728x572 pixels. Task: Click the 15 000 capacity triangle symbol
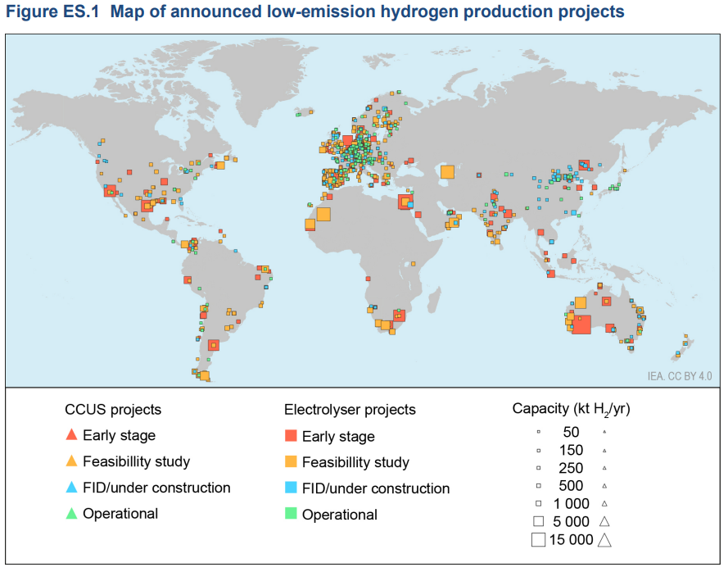(604, 540)
